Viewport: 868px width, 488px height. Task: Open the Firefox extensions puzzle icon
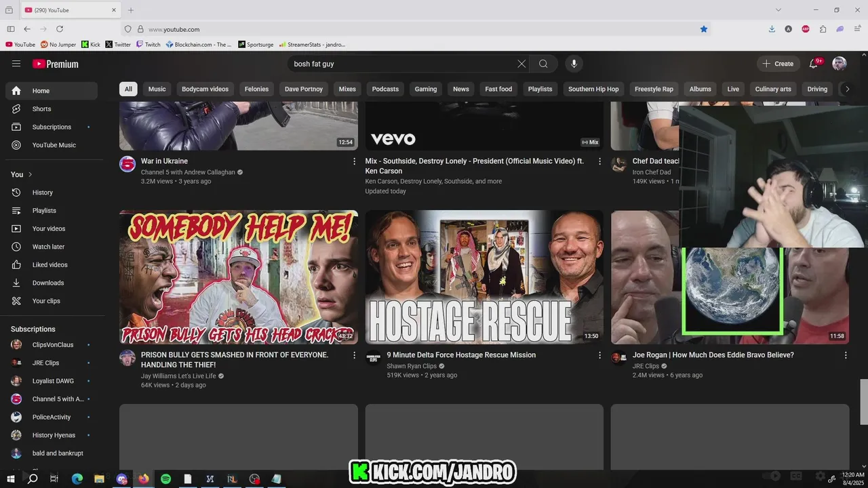[x=823, y=29]
